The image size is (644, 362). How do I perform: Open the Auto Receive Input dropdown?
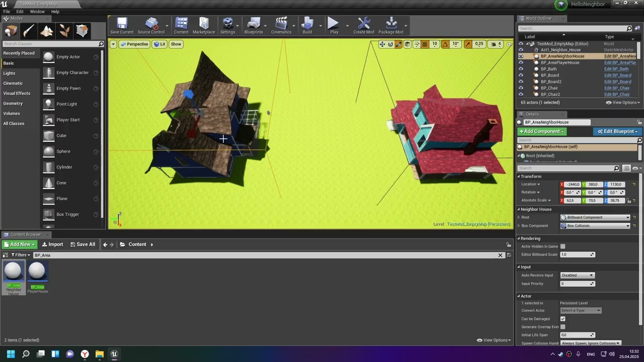point(578,275)
